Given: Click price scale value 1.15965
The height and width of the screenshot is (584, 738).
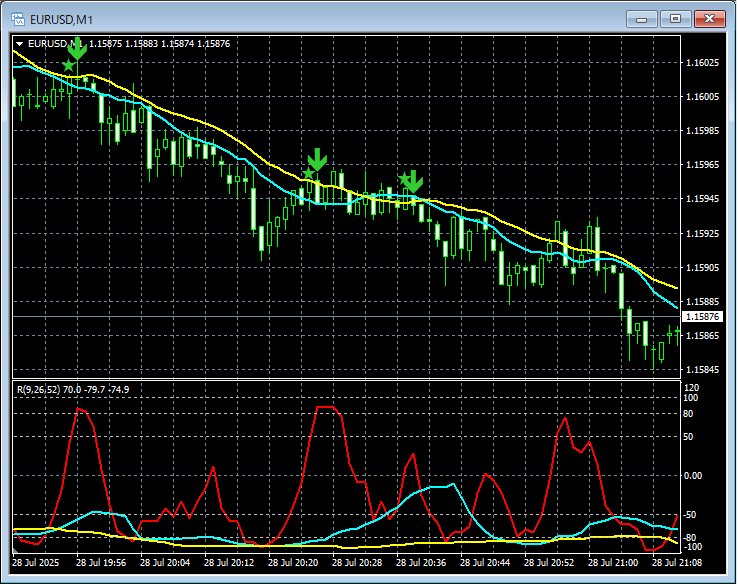Looking at the screenshot, I should pos(702,165).
